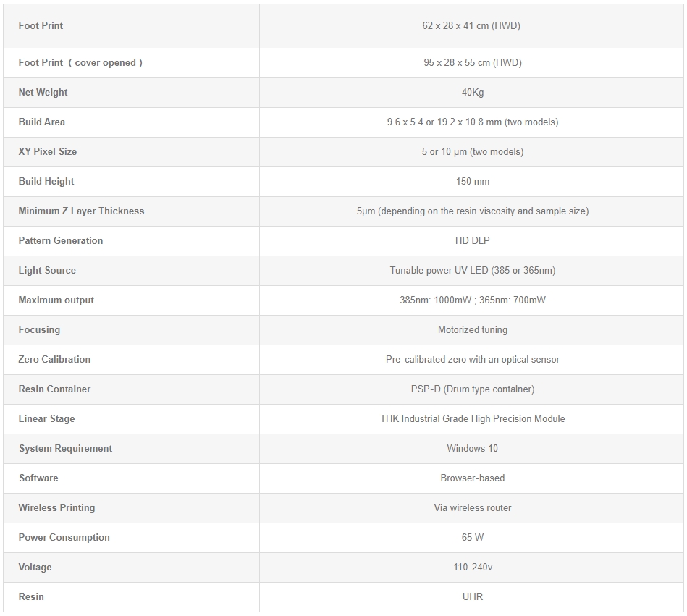The width and height of the screenshot is (687, 616).
Task: Select the XY Pixel Size value text
Action: point(472,151)
